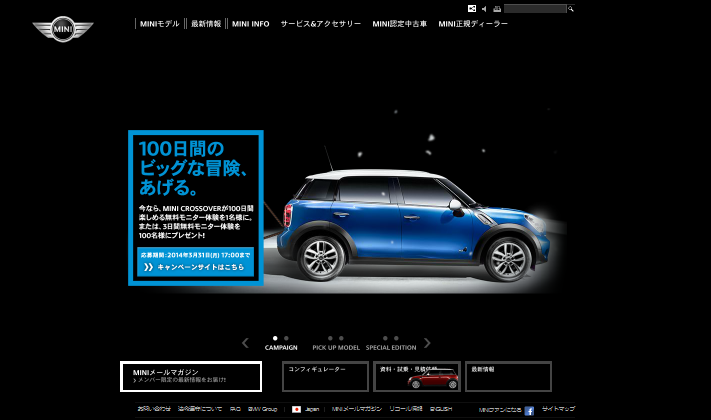This screenshot has width=711, height=420.
Task: Open the コンフィギュレーター tile
Action: pyautogui.click(x=325, y=376)
